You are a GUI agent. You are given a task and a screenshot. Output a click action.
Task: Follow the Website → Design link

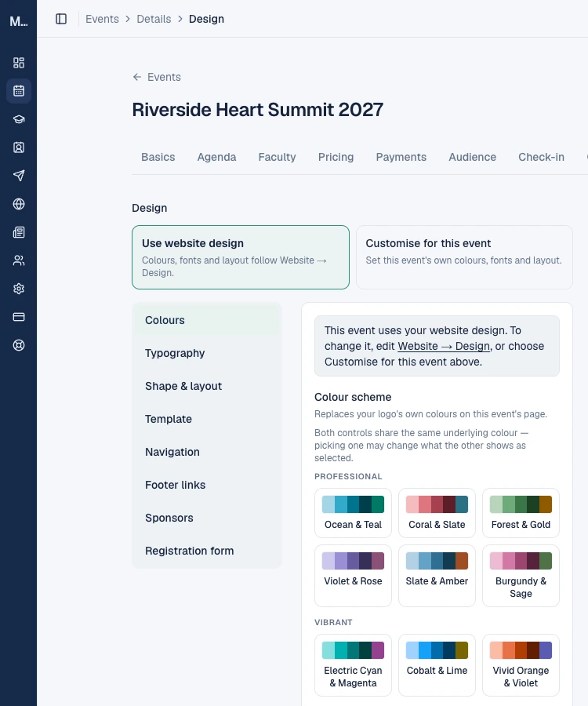[444, 346]
